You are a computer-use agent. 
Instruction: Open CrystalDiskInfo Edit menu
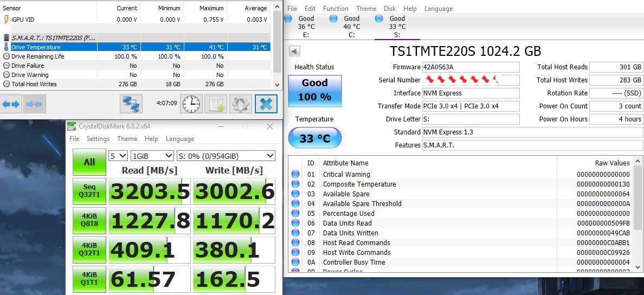coord(310,9)
